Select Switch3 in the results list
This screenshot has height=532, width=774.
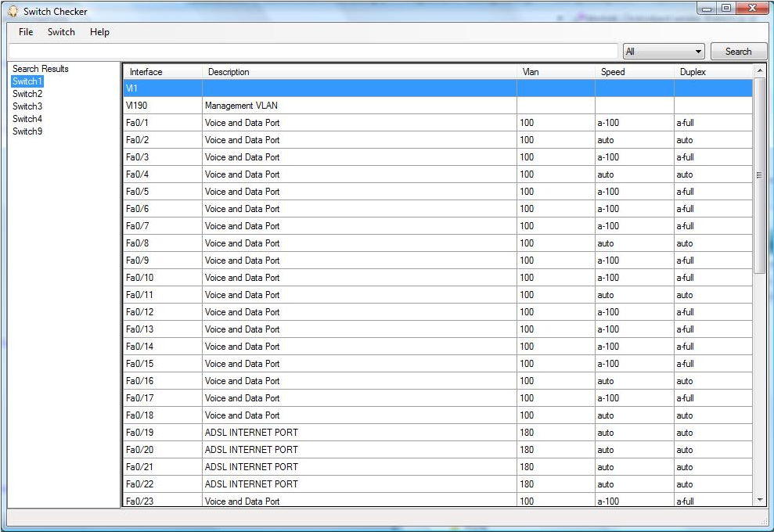tap(27, 106)
